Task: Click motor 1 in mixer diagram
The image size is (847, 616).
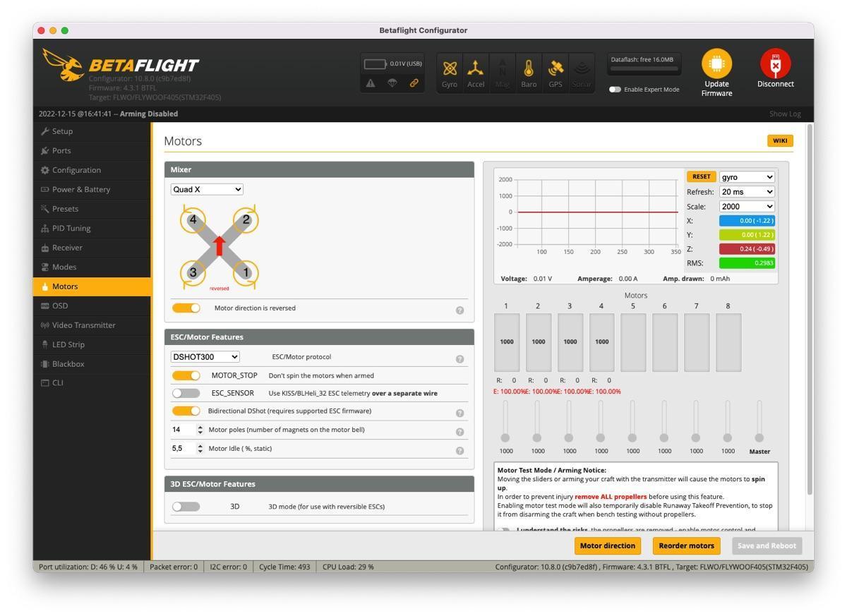Action: point(246,272)
